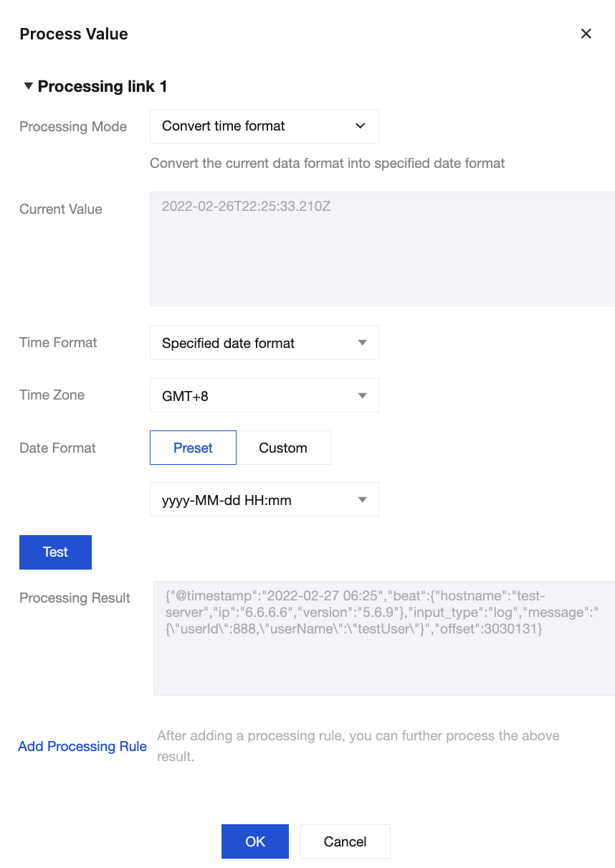
Task: Click the Process Value dialog title
Action: coord(74,34)
